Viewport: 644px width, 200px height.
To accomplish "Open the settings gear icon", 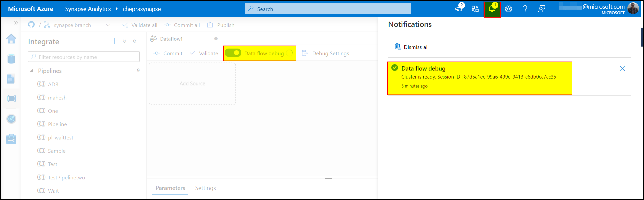I will pyautogui.click(x=508, y=9).
